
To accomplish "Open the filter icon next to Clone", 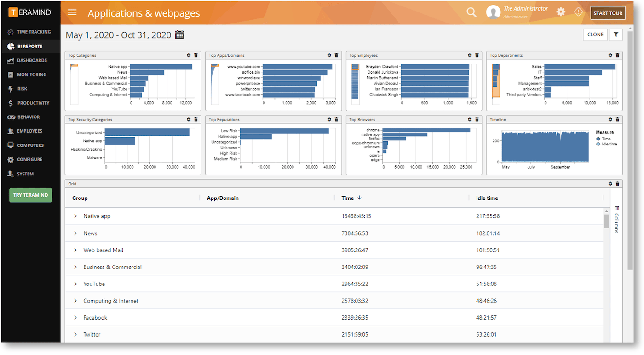I will pyautogui.click(x=616, y=34).
